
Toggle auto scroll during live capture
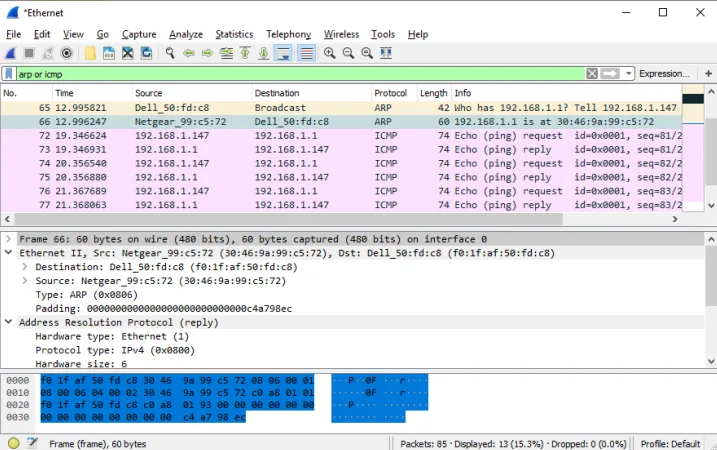[284, 53]
